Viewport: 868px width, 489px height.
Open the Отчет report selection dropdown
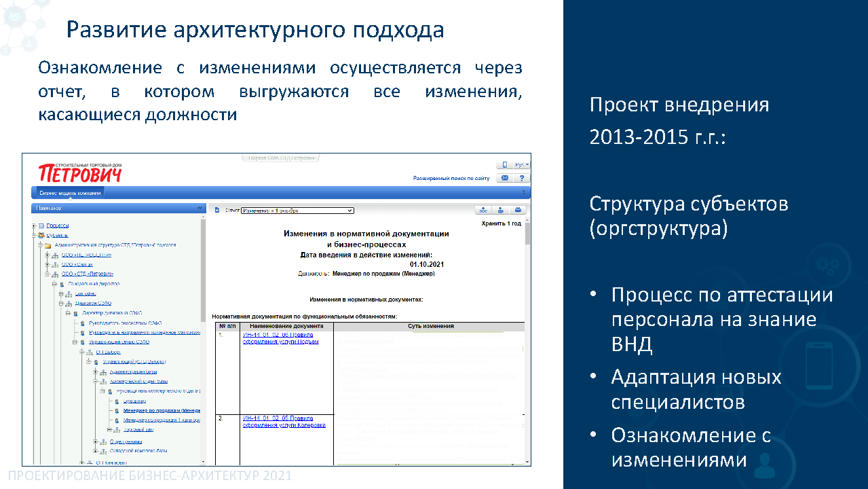pos(297,210)
